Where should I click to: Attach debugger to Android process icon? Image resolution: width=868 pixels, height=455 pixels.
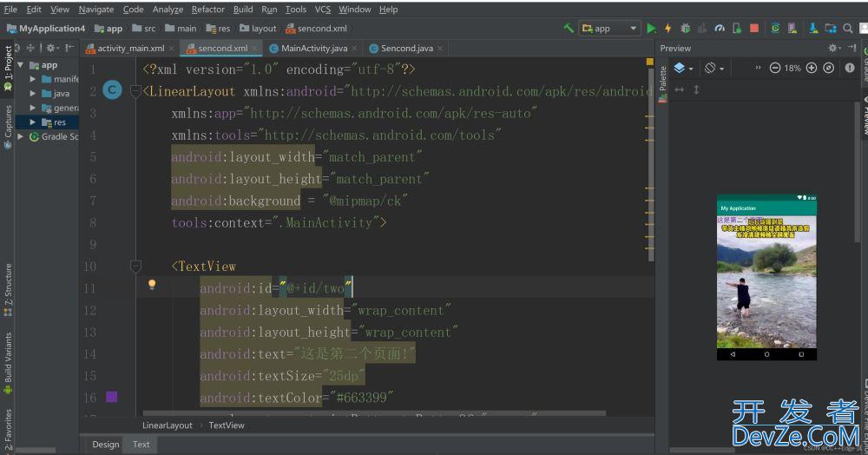[x=737, y=29]
